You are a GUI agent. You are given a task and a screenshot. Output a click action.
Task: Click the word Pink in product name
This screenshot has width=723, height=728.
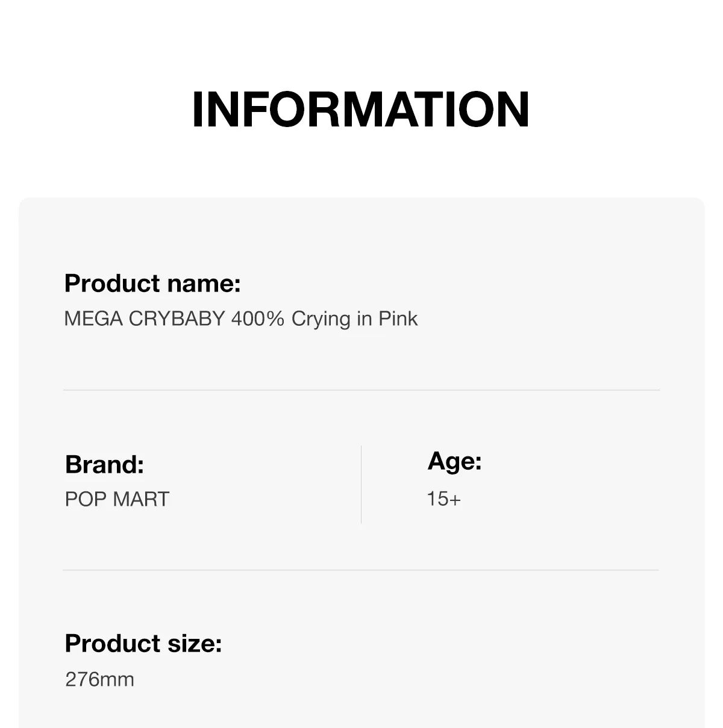click(x=398, y=319)
